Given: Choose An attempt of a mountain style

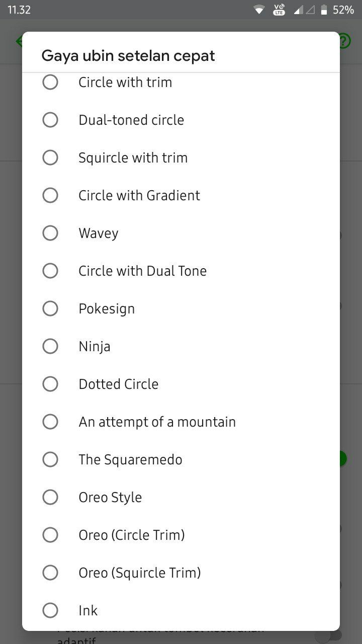Looking at the screenshot, I should [x=181, y=422].
